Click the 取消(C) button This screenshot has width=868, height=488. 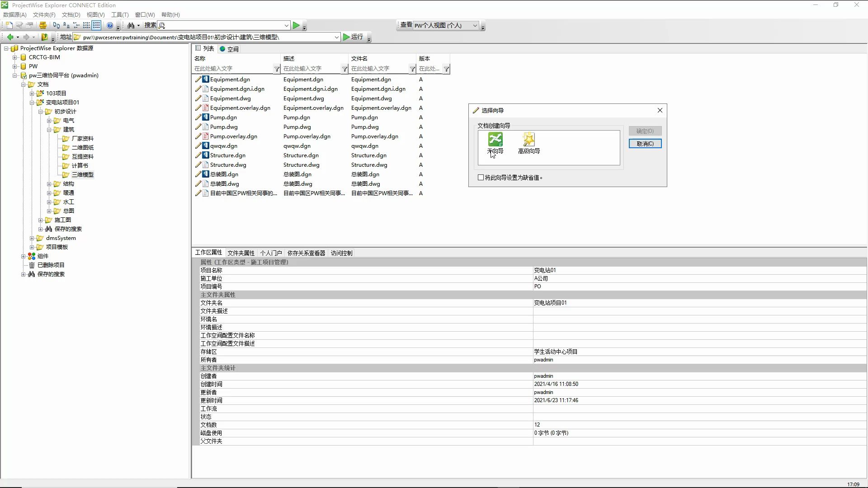(x=645, y=144)
